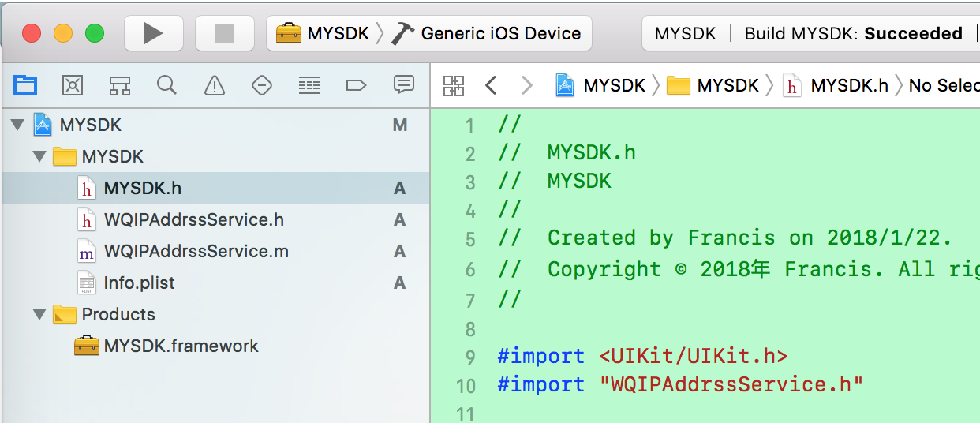Open WQIPAddrssService.m file
The height and width of the screenshot is (423, 980).
coord(215,251)
